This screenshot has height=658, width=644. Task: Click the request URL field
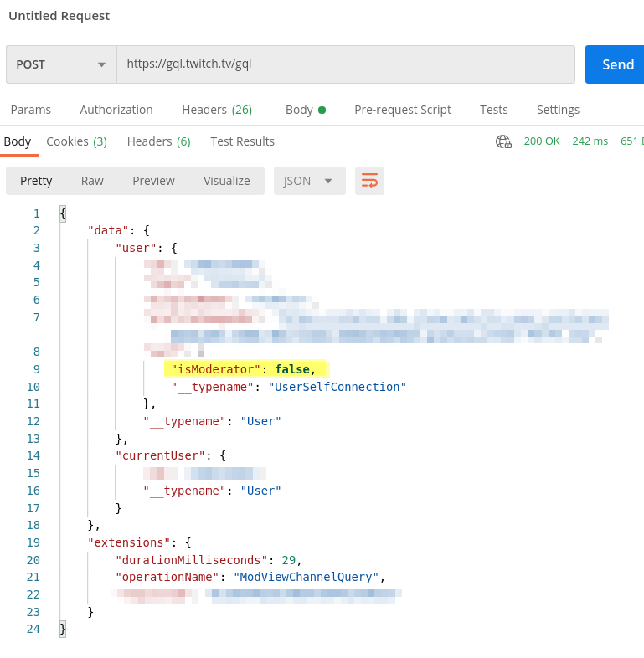click(346, 64)
